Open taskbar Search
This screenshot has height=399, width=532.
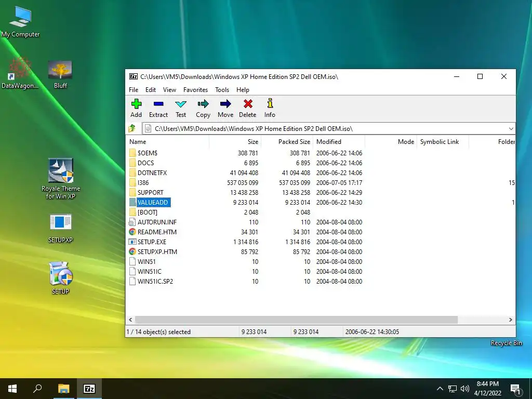(37, 389)
